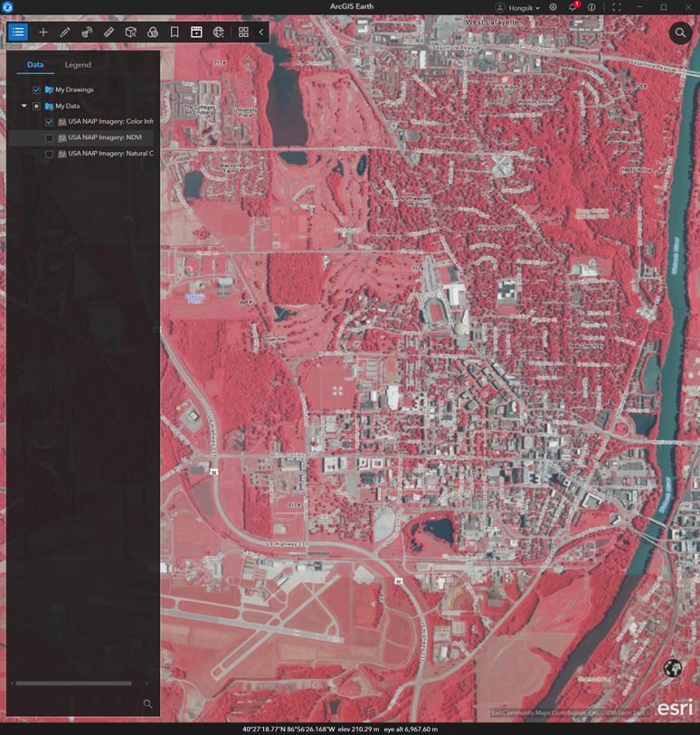Select the My Data folder item
The image size is (700, 735).
point(68,106)
